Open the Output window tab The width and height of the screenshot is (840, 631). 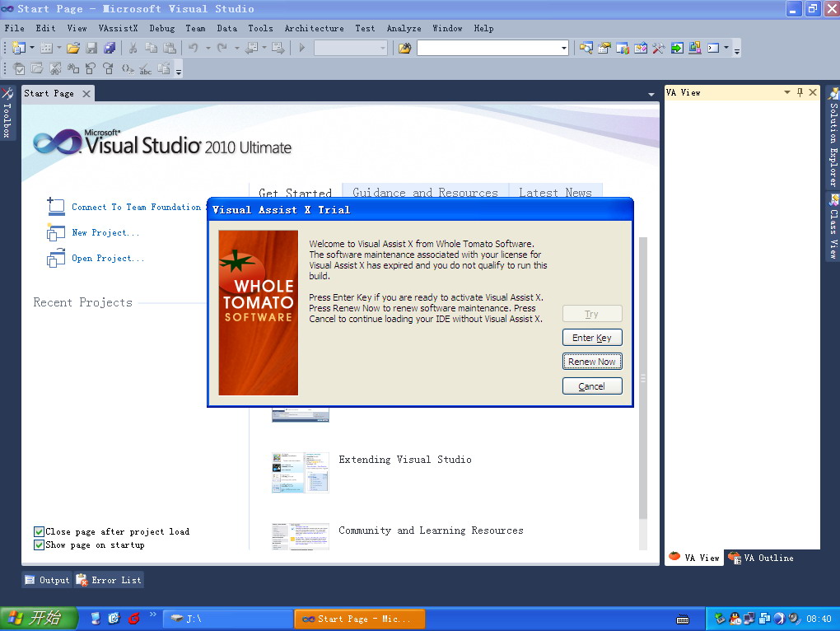[47, 580]
